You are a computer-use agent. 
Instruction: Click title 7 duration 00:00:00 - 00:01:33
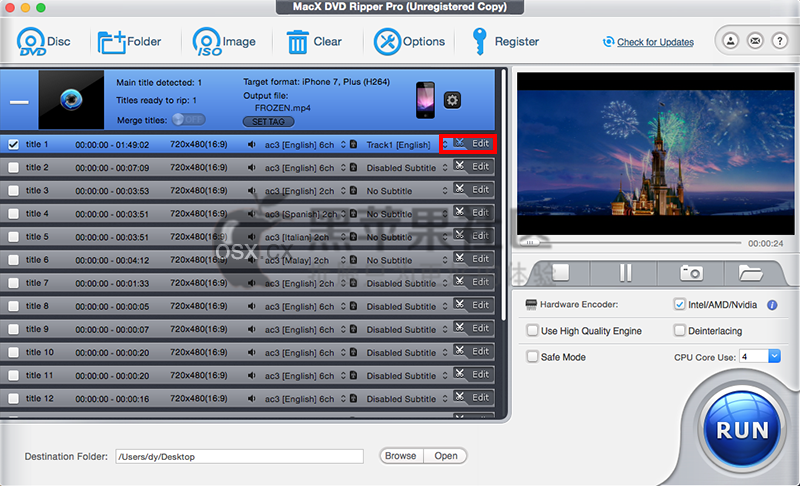pyautogui.click(x=112, y=284)
